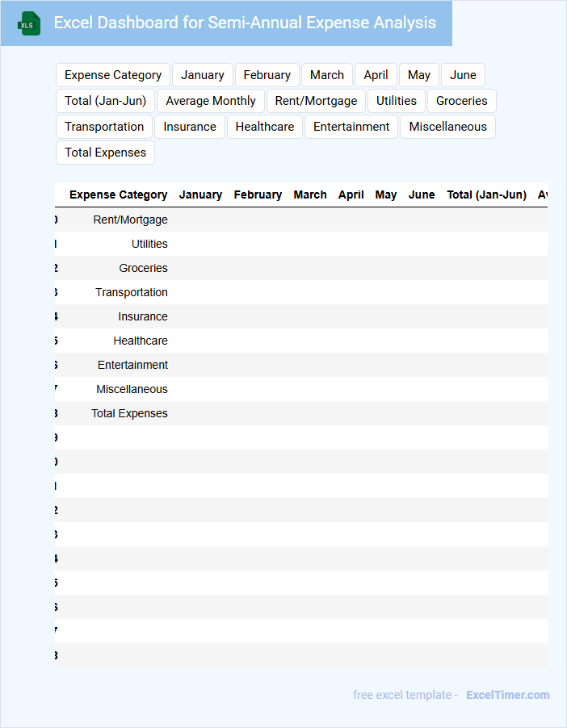
Task: Click the January tag button
Action: pyautogui.click(x=203, y=75)
